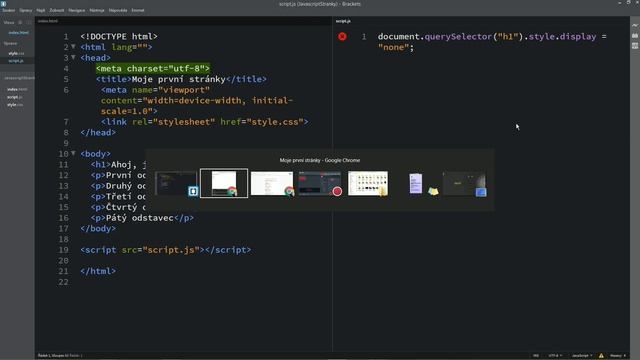Open the Navigace menu
This screenshot has width=640, height=360.
tap(77, 10)
